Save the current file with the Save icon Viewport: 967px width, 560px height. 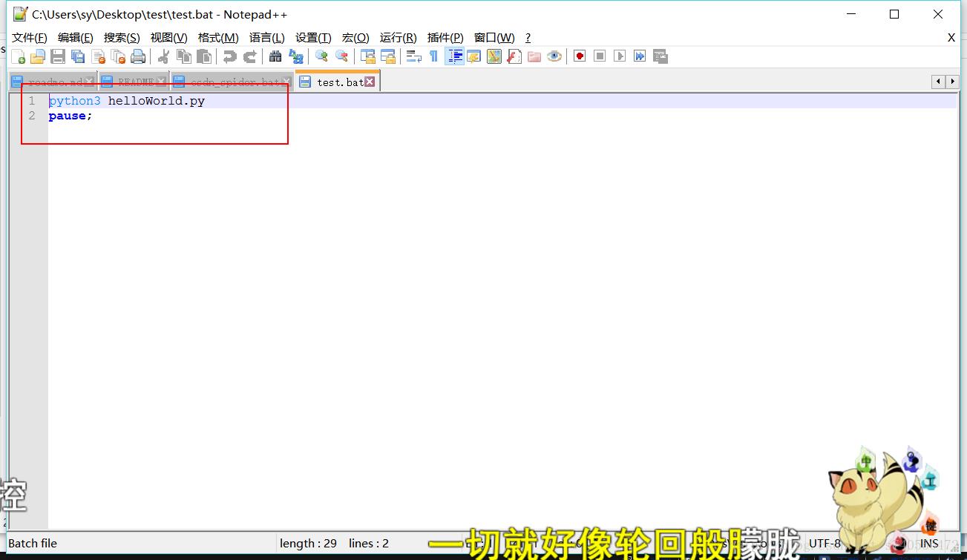point(58,56)
